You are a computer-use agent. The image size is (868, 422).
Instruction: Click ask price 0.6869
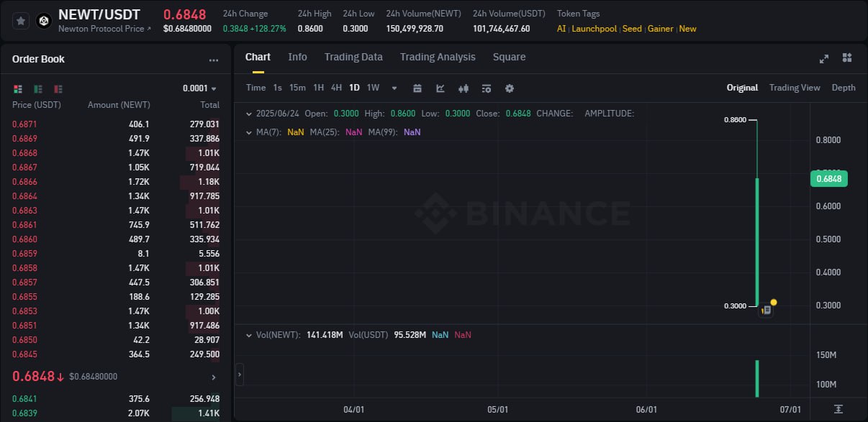point(24,139)
